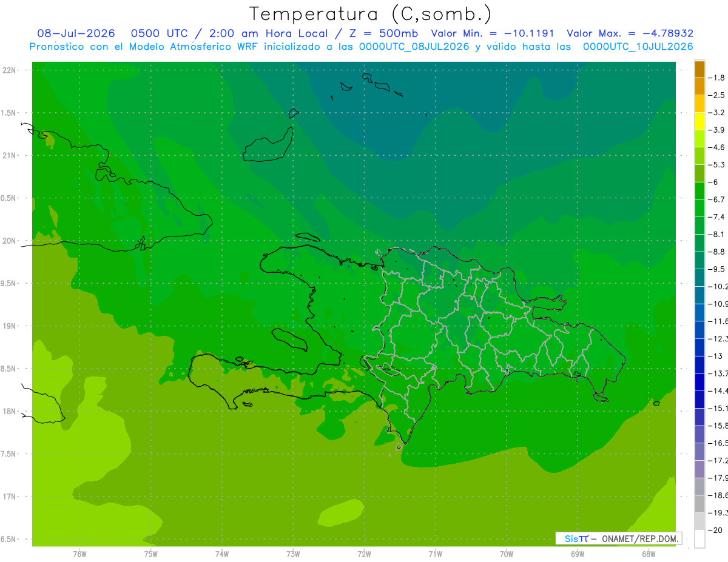
Task: Click the '-8.8' legend value
Action: (718, 252)
